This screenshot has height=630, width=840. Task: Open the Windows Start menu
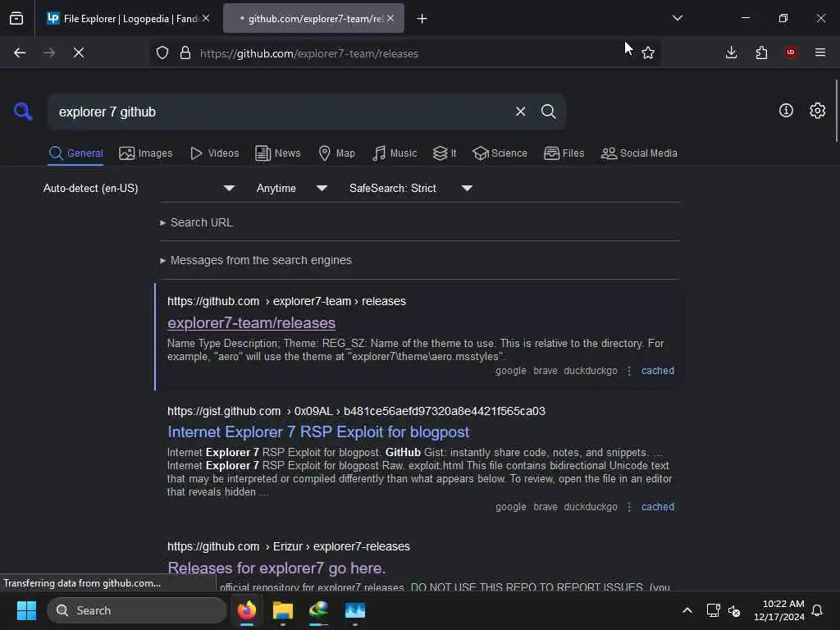(x=26, y=610)
